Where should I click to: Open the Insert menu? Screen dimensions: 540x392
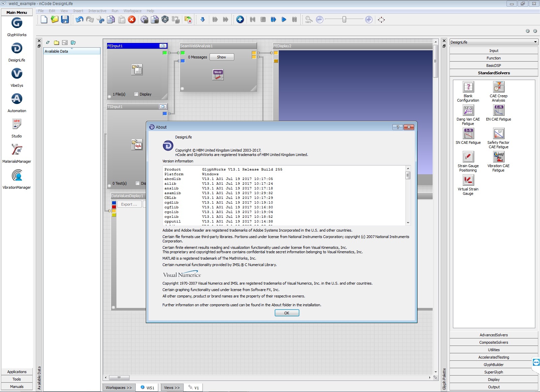click(78, 11)
